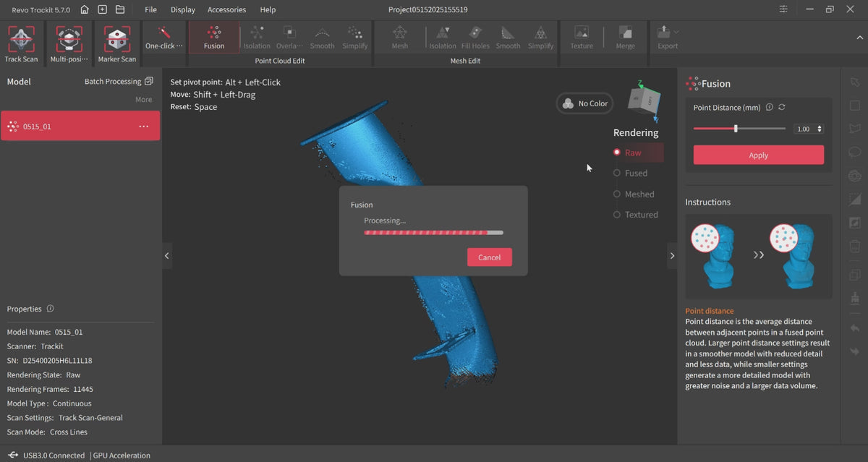Click the home icon in title bar
The width and height of the screenshot is (868, 462).
click(x=85, y=9)
